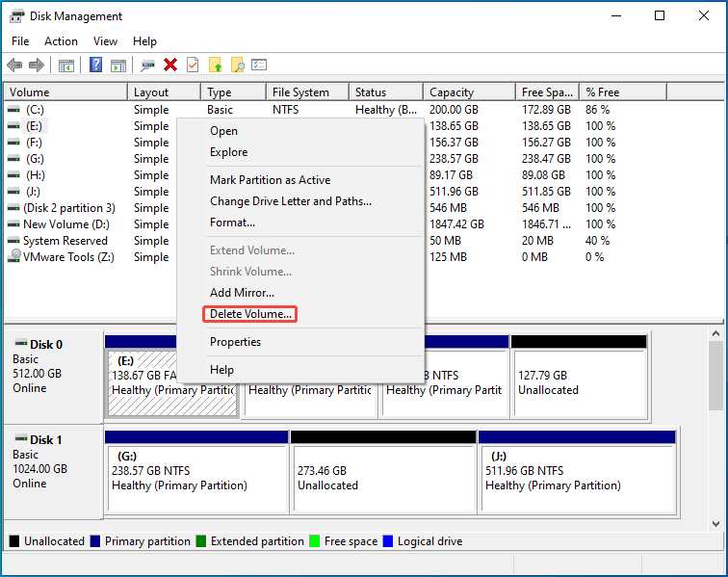728x577 pixels.
Task: Click 1847.42 GB capacity cell
Action: [456, 224]
